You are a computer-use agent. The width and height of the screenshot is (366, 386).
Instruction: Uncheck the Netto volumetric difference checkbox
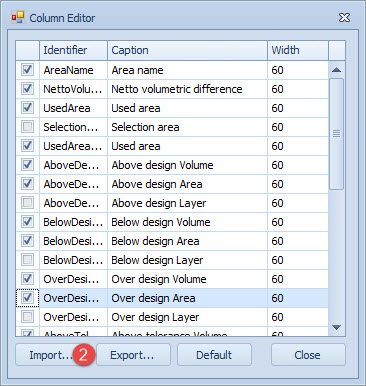click(x=27, y=89)
